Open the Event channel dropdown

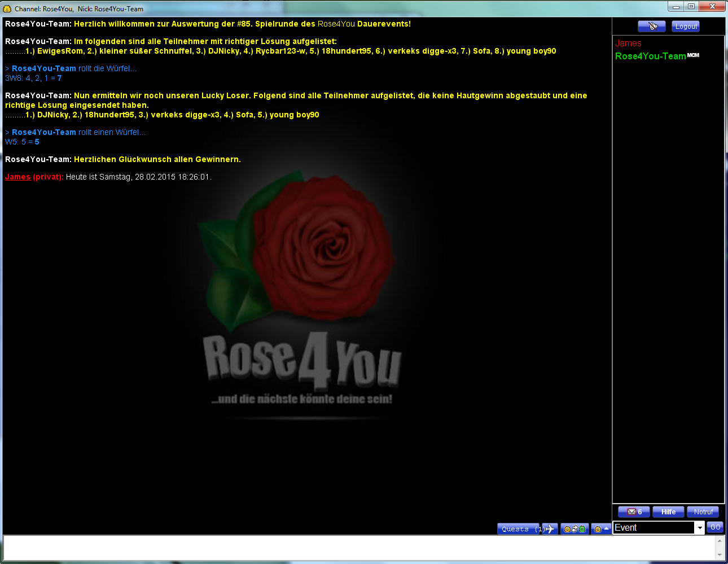[700, 527]
